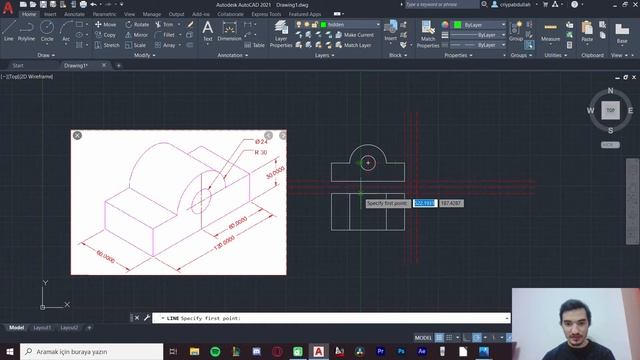Click the Trim command
Viewport: 640px width, 360px height.
pos(164,24)
